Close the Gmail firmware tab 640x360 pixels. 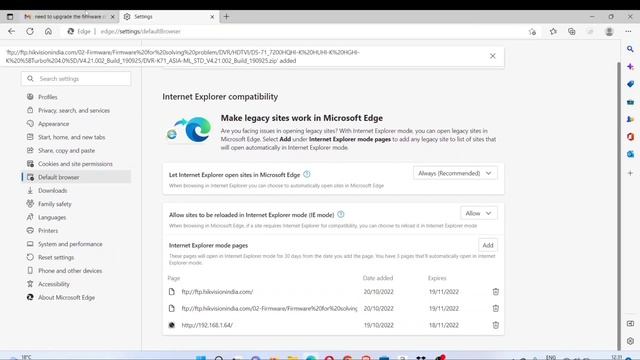coord(113,17)
